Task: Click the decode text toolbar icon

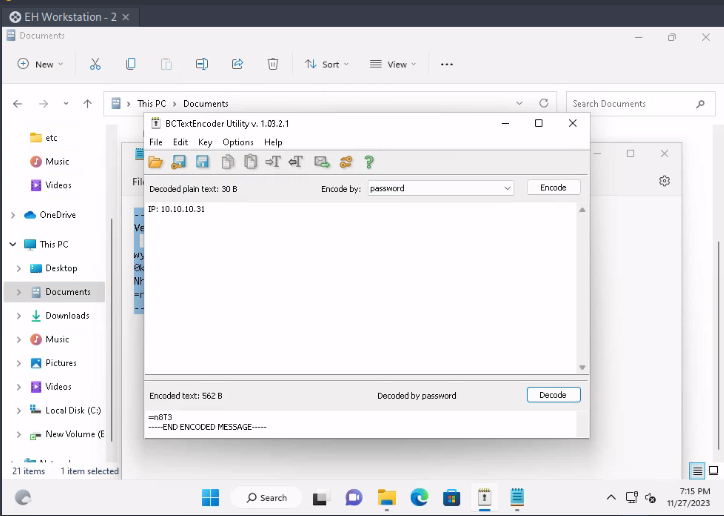Action: pos(296,162)
